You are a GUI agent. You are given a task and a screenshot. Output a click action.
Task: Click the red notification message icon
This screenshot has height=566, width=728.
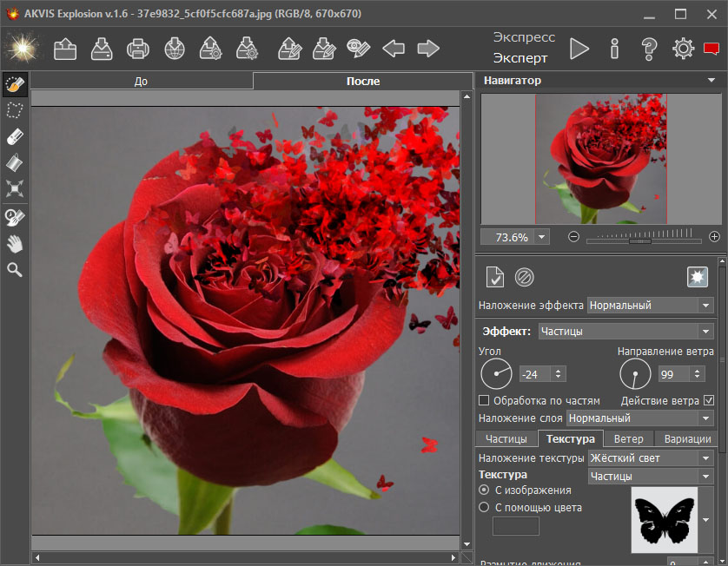click(x=711, y=49)
